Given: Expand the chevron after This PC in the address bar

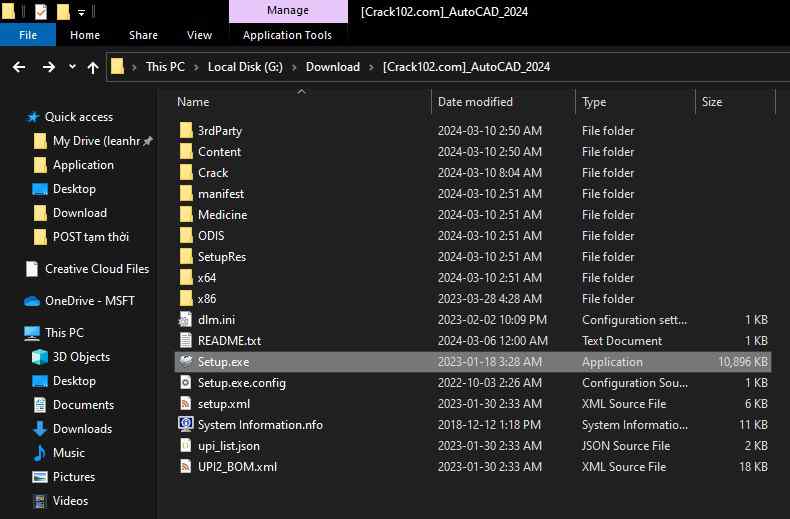Looking at the screenshot, I should tap(196, 67).
